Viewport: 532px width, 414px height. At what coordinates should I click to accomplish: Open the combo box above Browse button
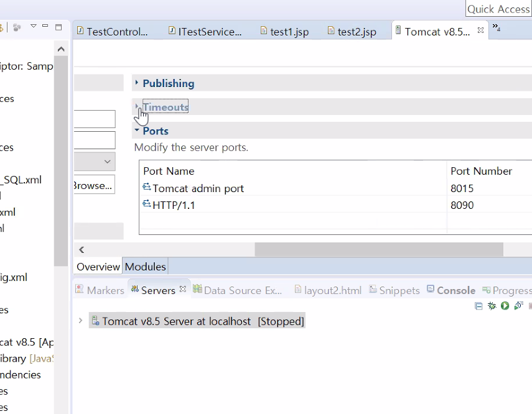point(95,162)
